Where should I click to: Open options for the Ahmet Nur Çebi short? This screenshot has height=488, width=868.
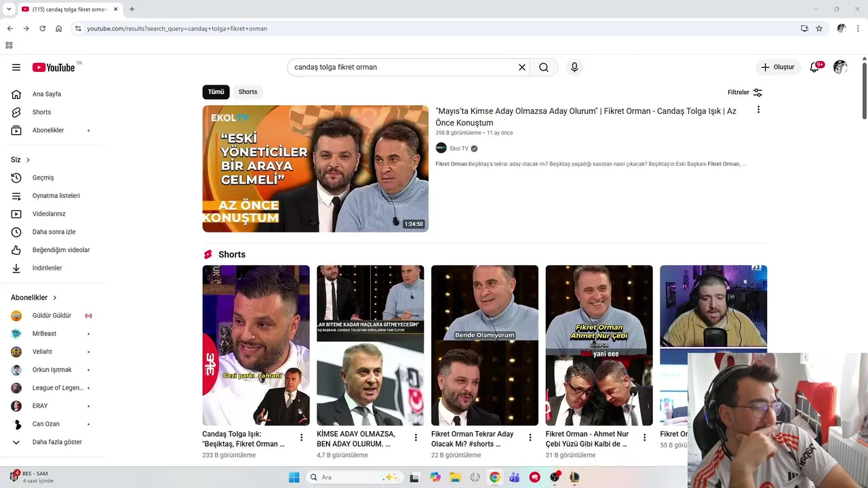(645, 438)
